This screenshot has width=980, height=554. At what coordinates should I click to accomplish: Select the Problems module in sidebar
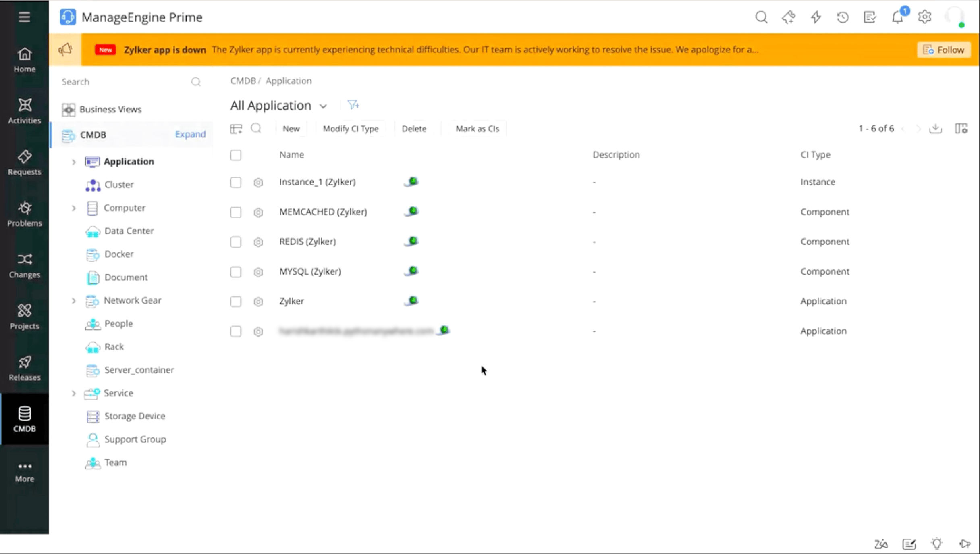(x=24, y=214)
